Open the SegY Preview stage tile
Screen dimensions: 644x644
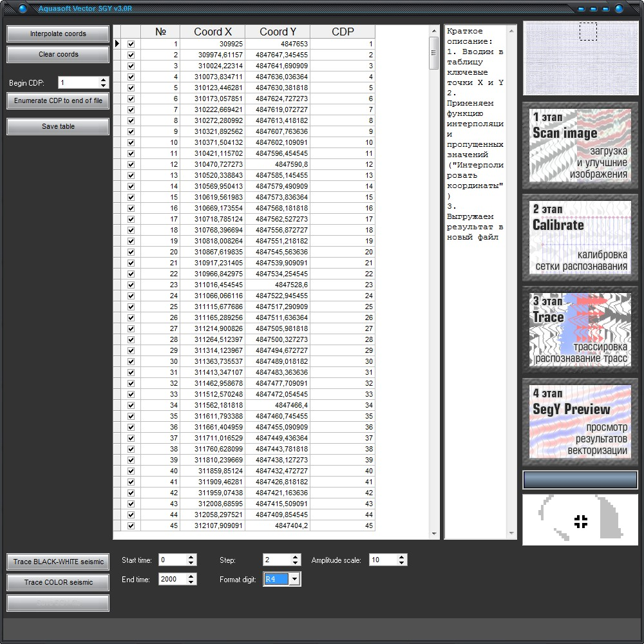coord(580,421)
